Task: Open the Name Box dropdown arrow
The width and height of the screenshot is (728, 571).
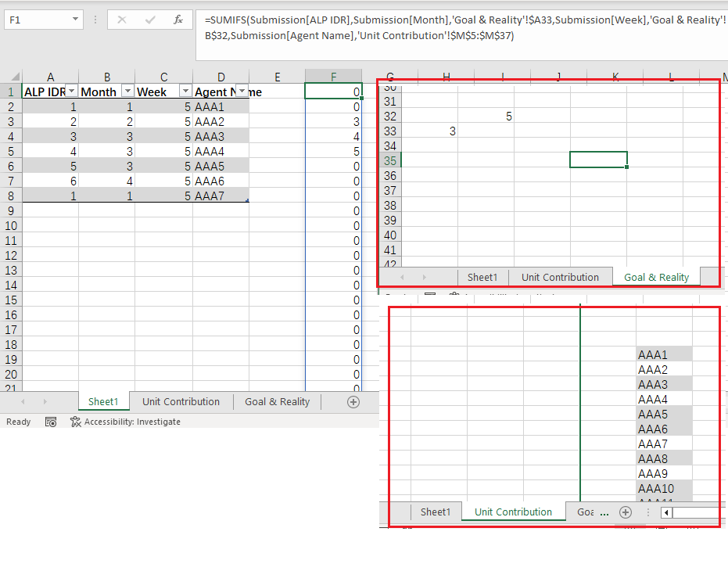Action: click(75, 20)
